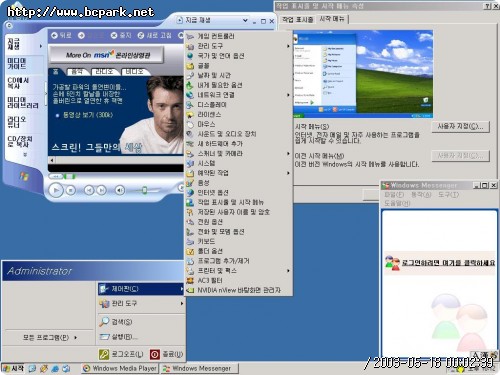Click 종료(U) in the Start menu

click(166, 354)
